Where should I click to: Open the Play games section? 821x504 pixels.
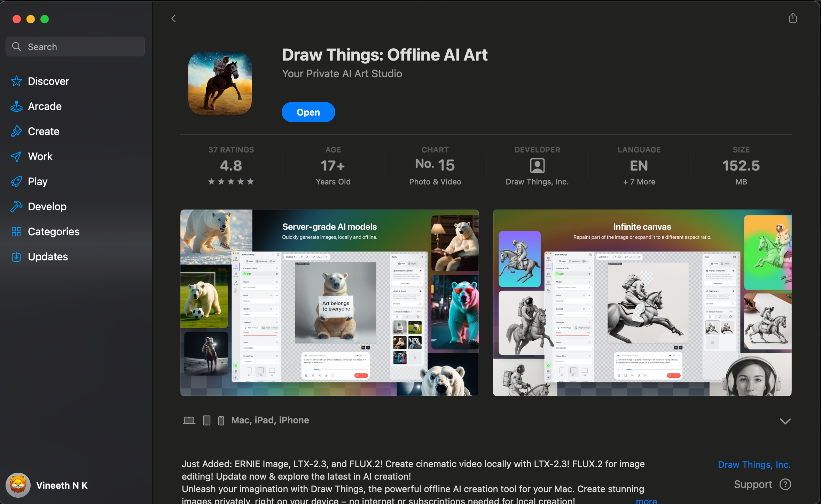pyautogui.click(x=38, y=181)
